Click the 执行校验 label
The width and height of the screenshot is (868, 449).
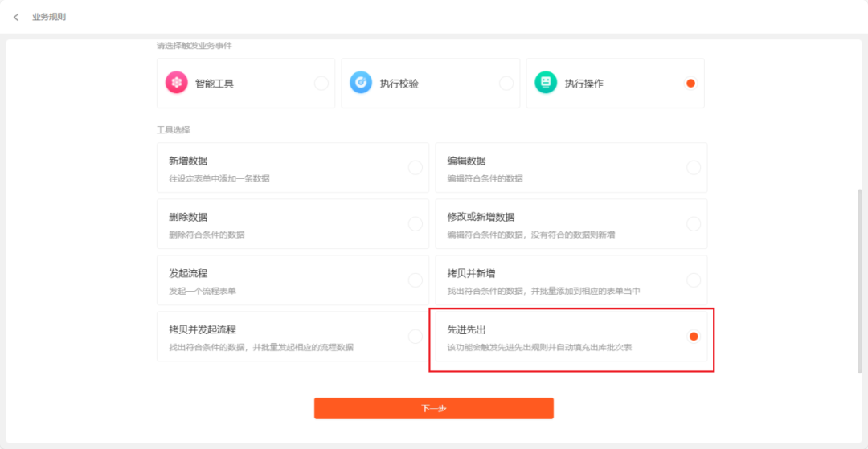click(399, 84)
